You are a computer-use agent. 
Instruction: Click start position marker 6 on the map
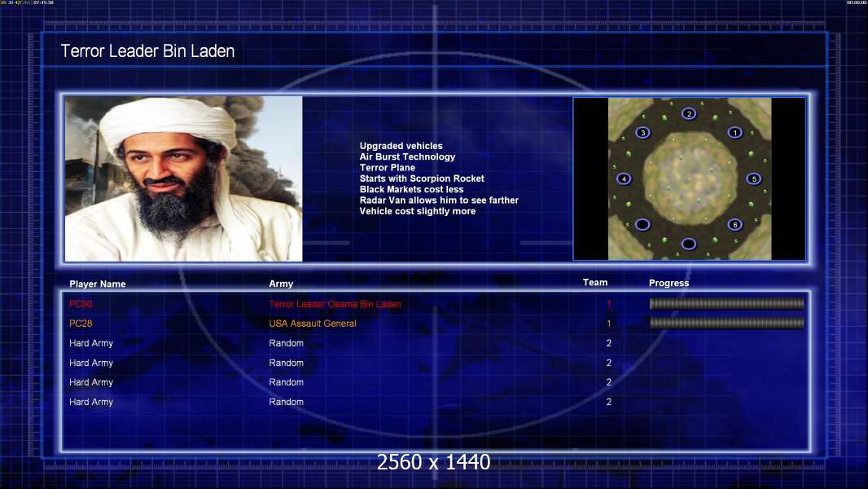point(734,224)
